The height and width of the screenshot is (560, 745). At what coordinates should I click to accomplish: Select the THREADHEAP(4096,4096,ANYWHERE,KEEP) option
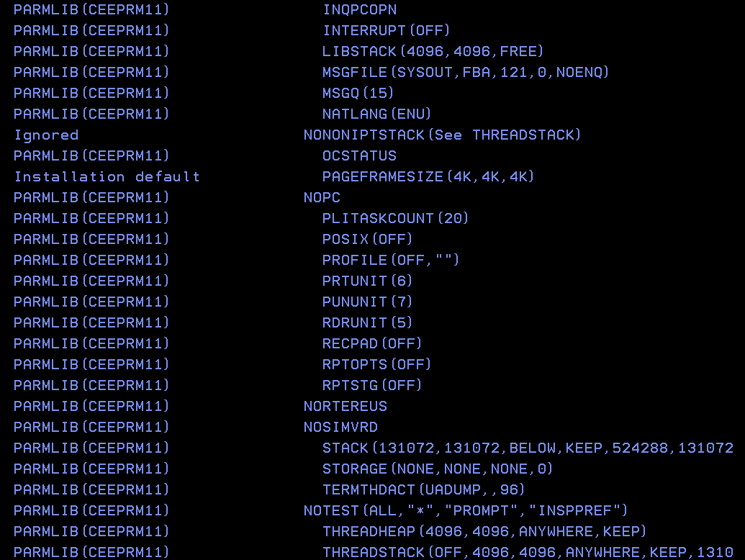coord(484,532)
